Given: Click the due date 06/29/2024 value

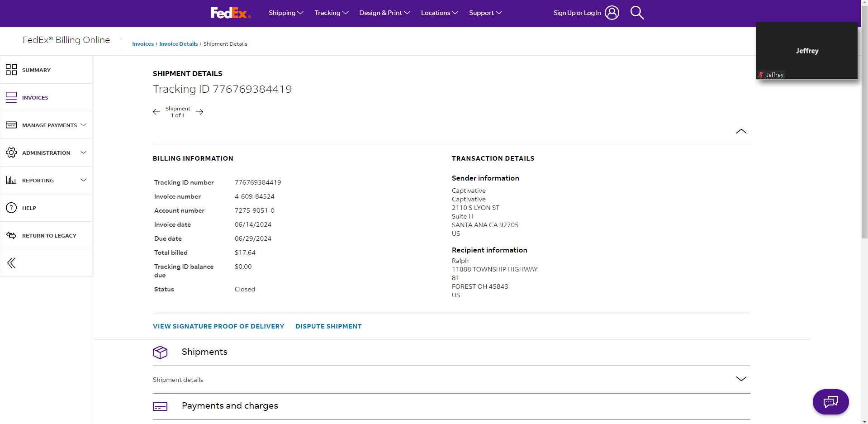Looking at the screenshot, I should (253, 238).
